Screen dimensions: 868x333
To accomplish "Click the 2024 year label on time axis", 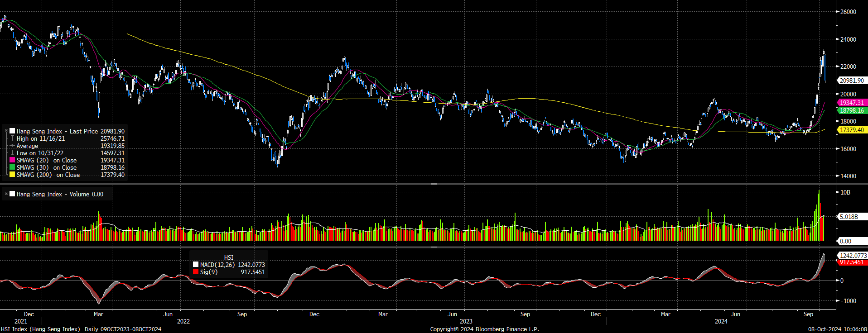I will tap(721, 321).
